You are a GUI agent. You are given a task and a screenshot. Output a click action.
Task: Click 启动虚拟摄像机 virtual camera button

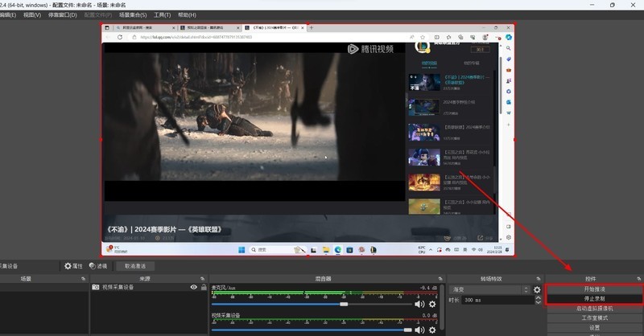coord(594,308)
